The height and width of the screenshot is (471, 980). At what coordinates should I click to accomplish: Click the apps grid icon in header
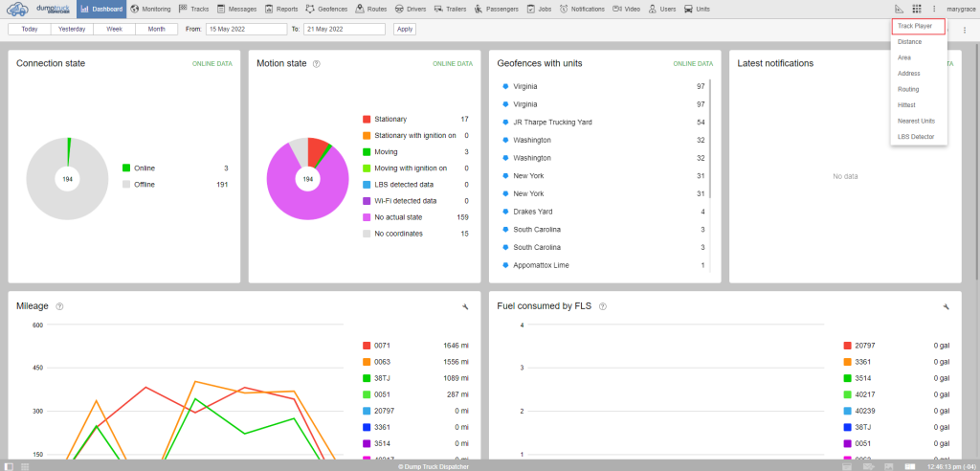tap(916, 9)
